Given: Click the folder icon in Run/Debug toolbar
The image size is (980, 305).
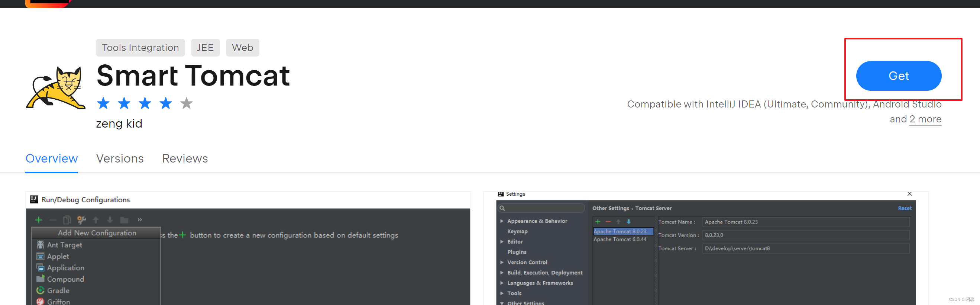Looking at the screenshot, I should click(x=124, y=220).
